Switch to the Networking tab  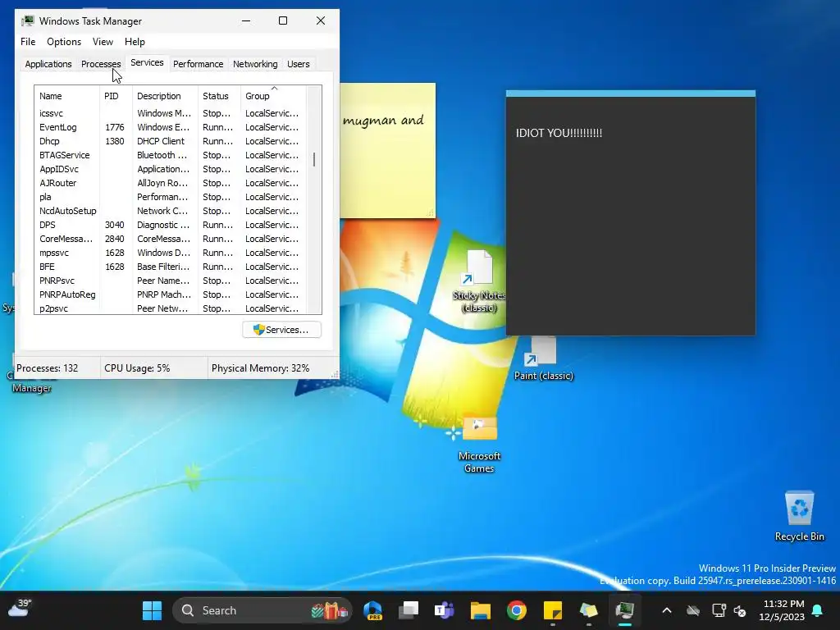click(255, 64)
